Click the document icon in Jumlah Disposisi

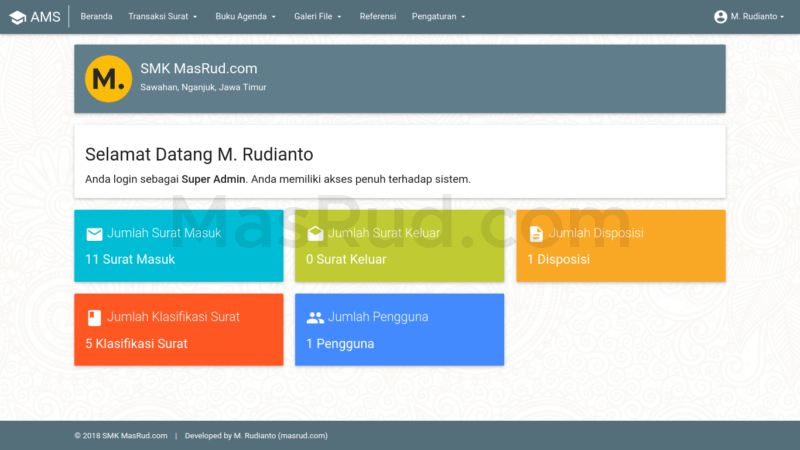tap(536, 234)
